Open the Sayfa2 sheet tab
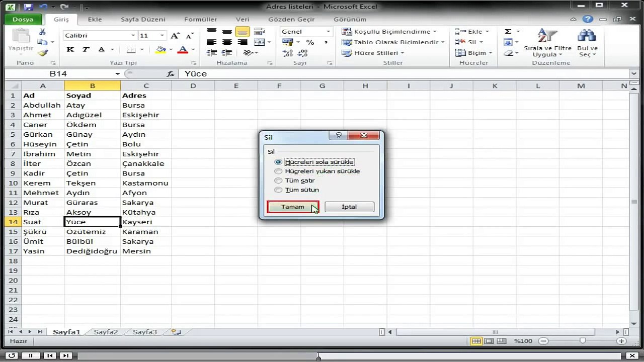 coord(106,332)
